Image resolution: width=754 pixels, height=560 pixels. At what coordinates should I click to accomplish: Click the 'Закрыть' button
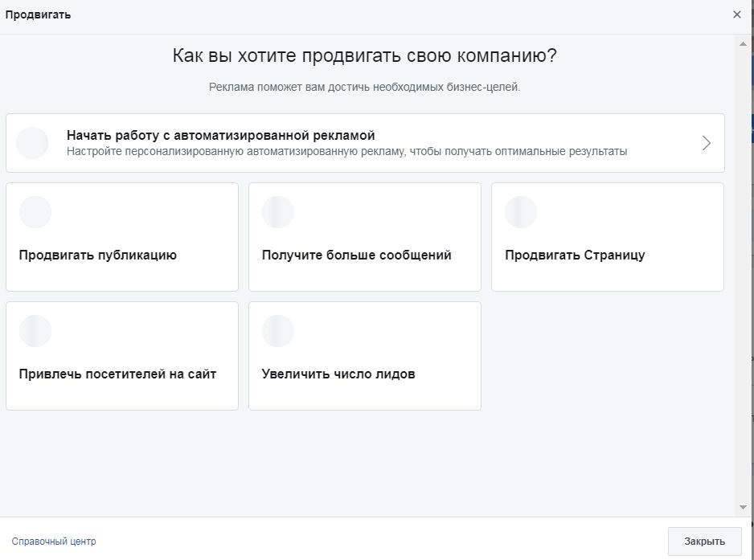click(x=704, y=542)
